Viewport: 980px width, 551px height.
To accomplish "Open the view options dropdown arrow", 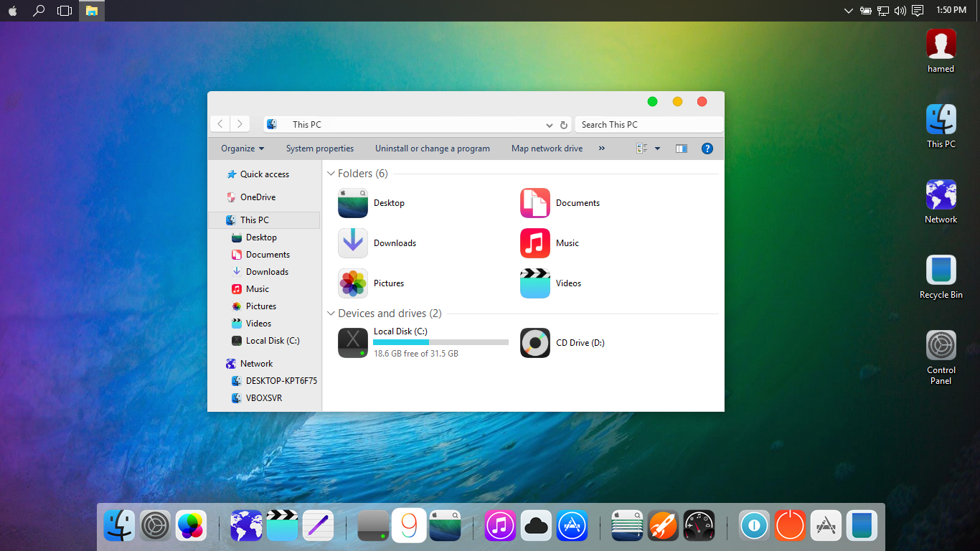I will point(657,149).
